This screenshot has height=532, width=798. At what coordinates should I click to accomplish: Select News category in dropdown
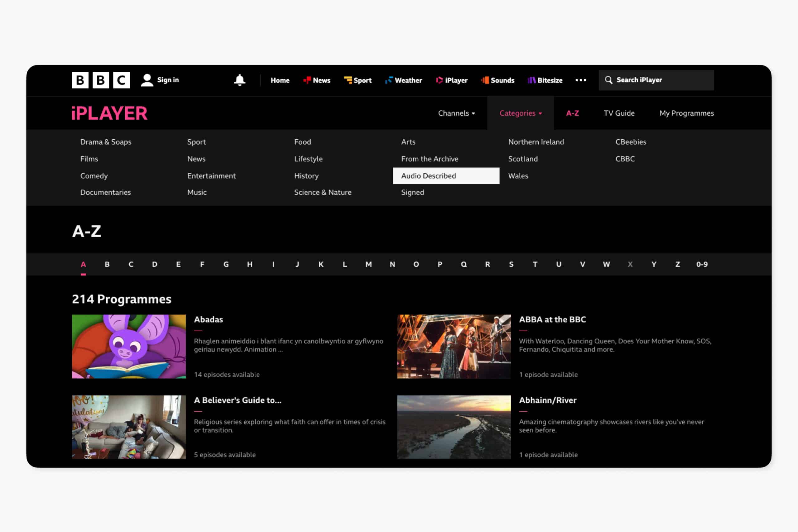tap(196, 159)
